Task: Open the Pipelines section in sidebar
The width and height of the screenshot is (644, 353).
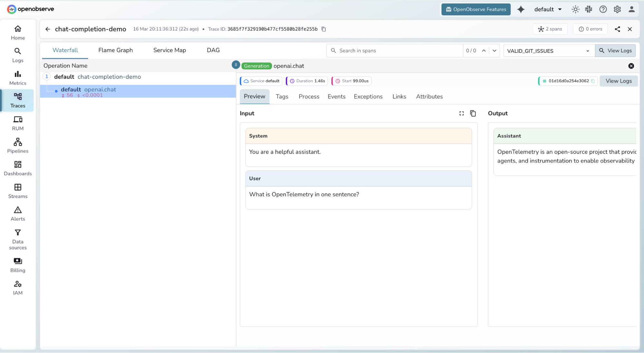Action: click(18, 145)
